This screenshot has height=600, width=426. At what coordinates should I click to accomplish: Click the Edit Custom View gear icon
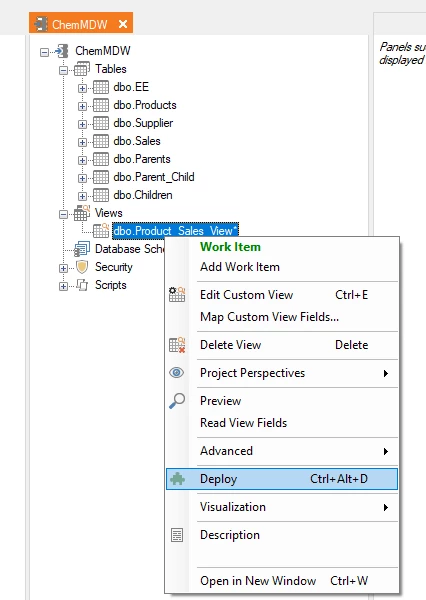pyautogui.click(x=177, y=295)
